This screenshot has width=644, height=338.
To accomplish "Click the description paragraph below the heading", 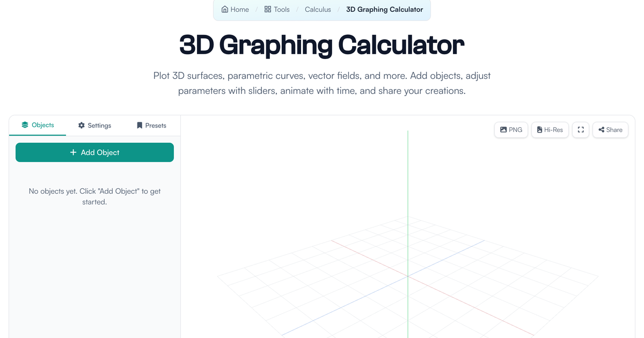I will click(x=322, y=83).
